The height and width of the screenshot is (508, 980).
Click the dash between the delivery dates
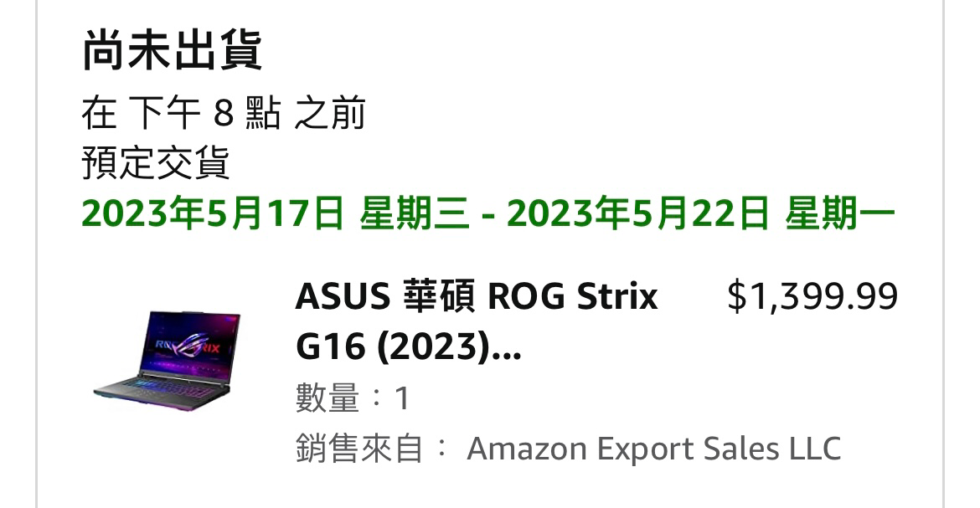(x=489, y=216)
